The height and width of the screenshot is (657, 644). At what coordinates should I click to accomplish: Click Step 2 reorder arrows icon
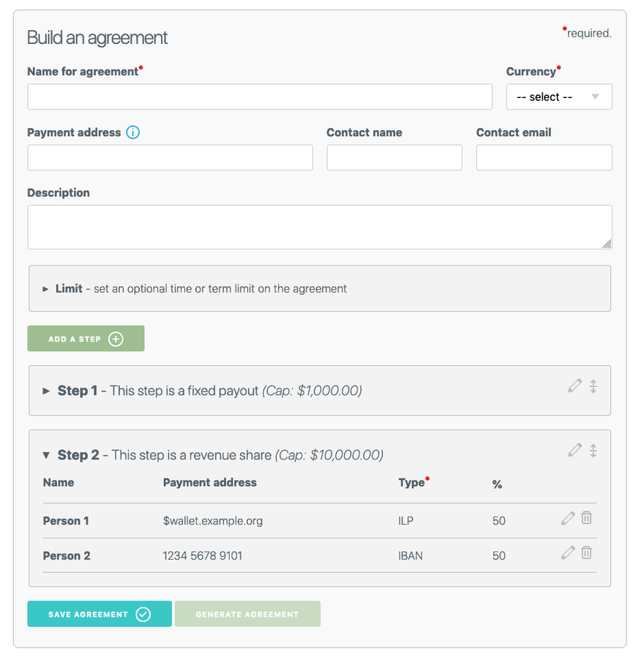tap(594, 451)
